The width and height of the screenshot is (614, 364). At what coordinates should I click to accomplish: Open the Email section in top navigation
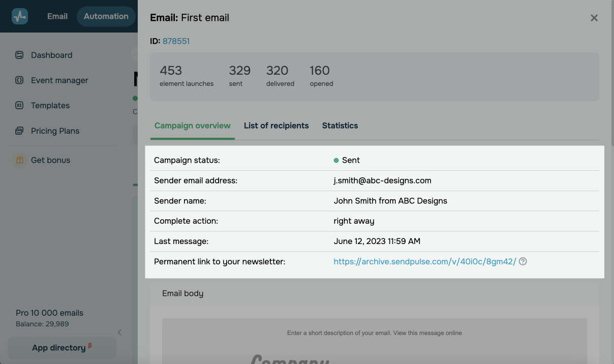click(57, 16)
